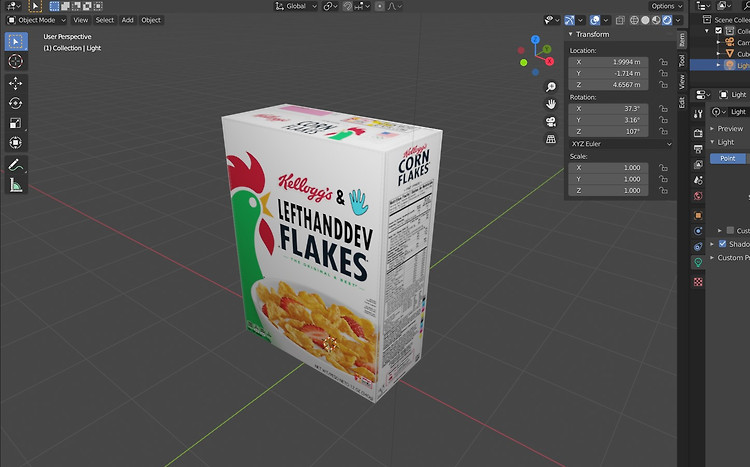The height and width of the screenshot is (467, 750).
Task: Open the Object menu
Action: pyautogui.click(x=151, y=20)
